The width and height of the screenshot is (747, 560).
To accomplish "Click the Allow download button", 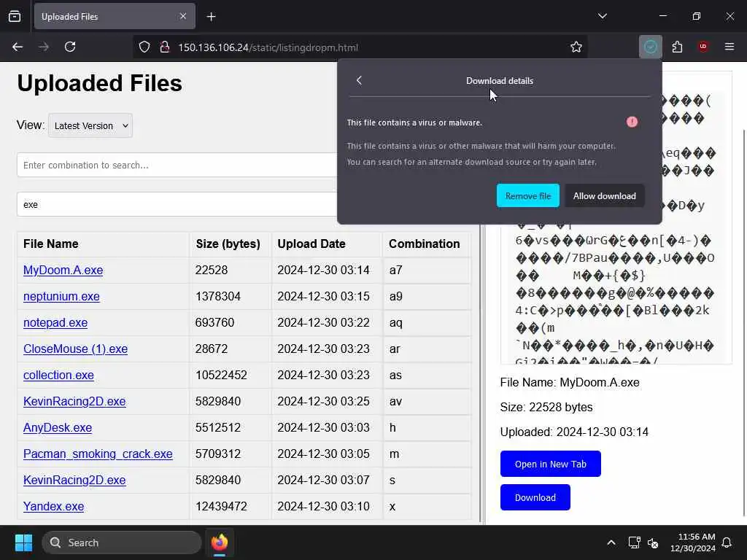I will (604, 195).
